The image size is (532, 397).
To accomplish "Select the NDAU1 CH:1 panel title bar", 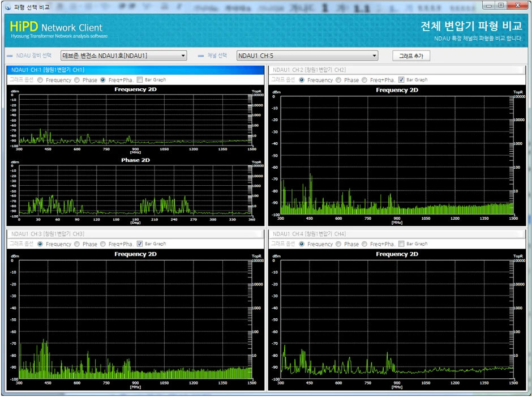I will coord(135,70).
